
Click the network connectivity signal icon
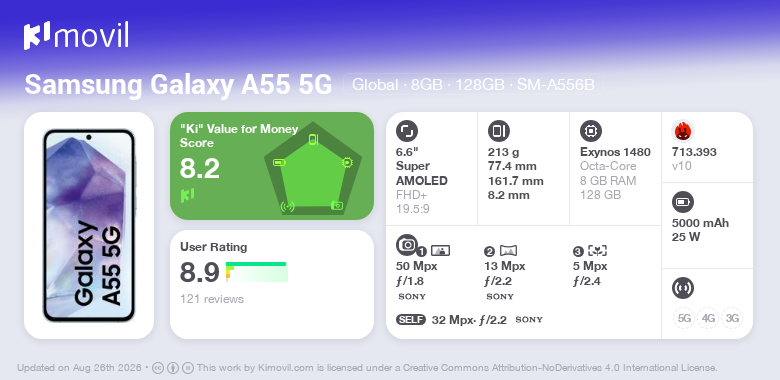[x=682, y=288]
